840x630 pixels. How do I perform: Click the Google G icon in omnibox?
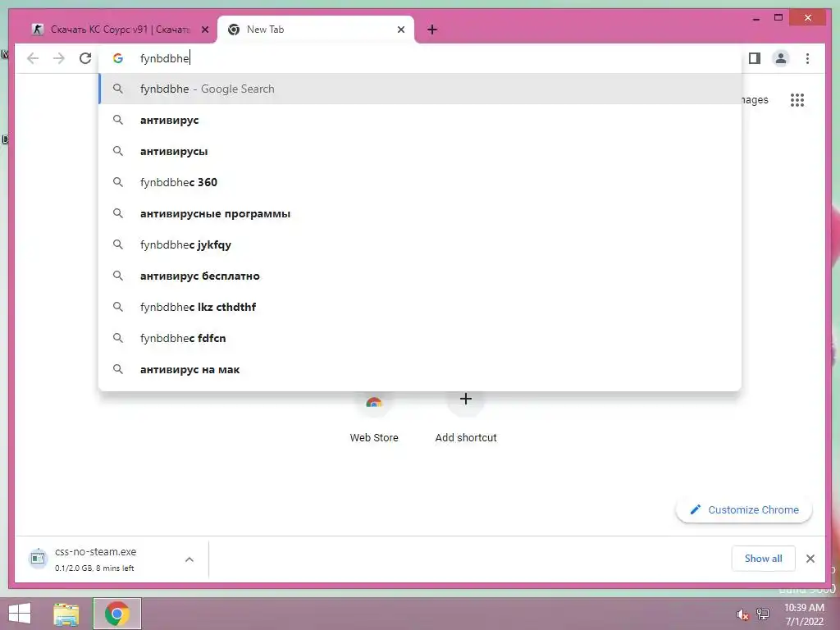(x=118, y=58)
